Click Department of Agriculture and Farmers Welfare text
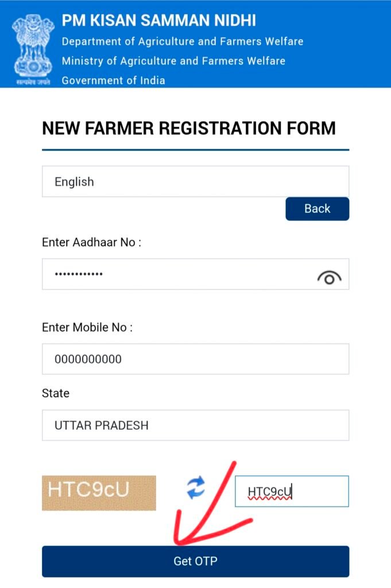This screenshot has width=391, height=588. (183, 41)
